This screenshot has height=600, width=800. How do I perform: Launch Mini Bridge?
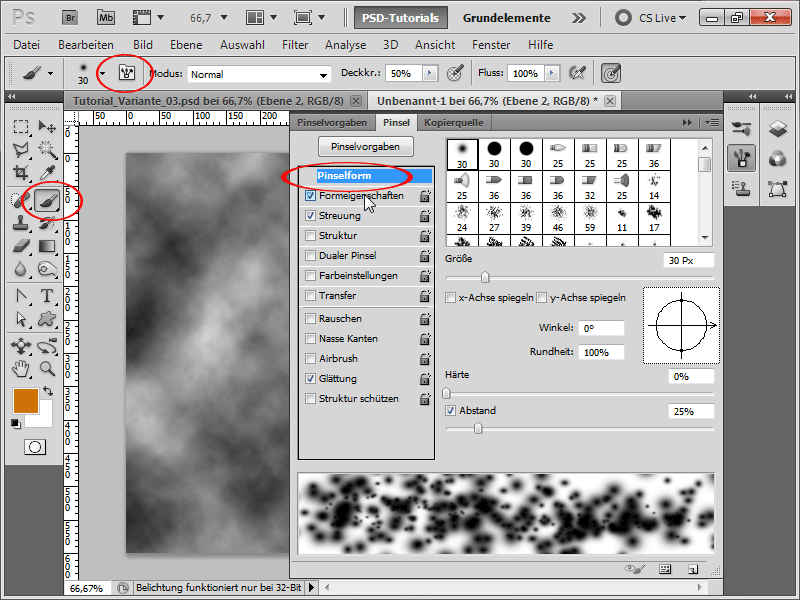pyautogui.click(x=106, y=18)
